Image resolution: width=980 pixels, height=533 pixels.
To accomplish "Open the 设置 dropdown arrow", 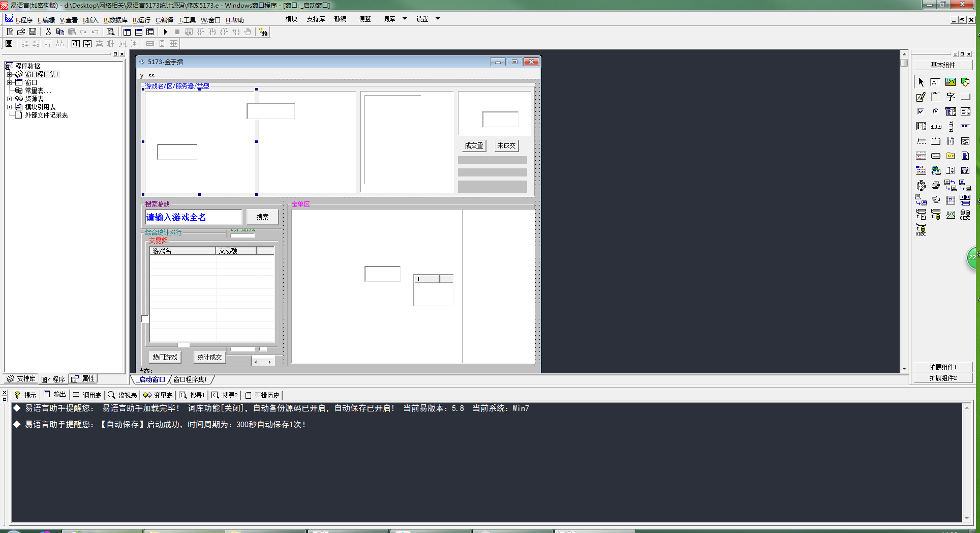I will click(x=438, y=19).
